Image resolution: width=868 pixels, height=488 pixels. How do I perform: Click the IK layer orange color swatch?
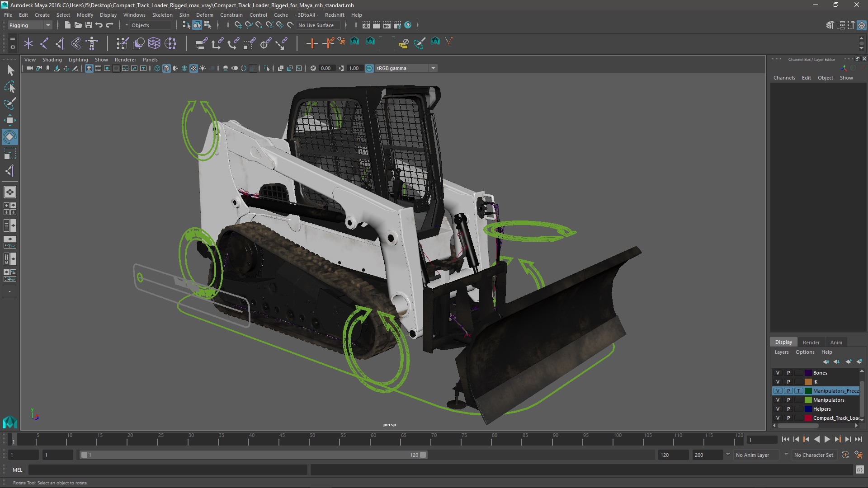pyautogui.click(x=808, y=382)
